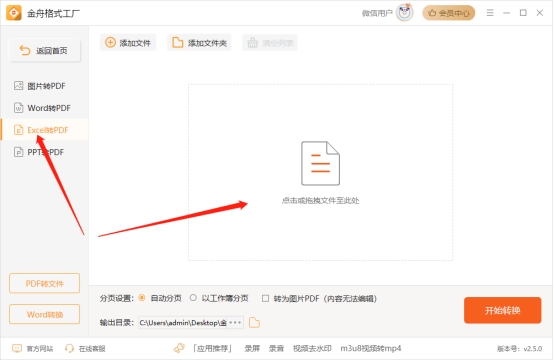Select 图片转PDF in the sidebar
554x360 pixels.
click(x=45, y=86)
